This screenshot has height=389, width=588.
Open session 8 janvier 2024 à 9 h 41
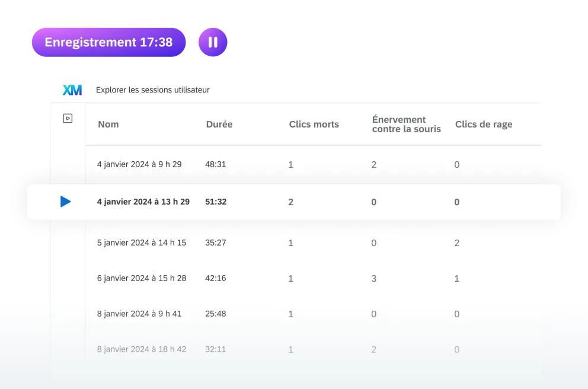point(139,314)
